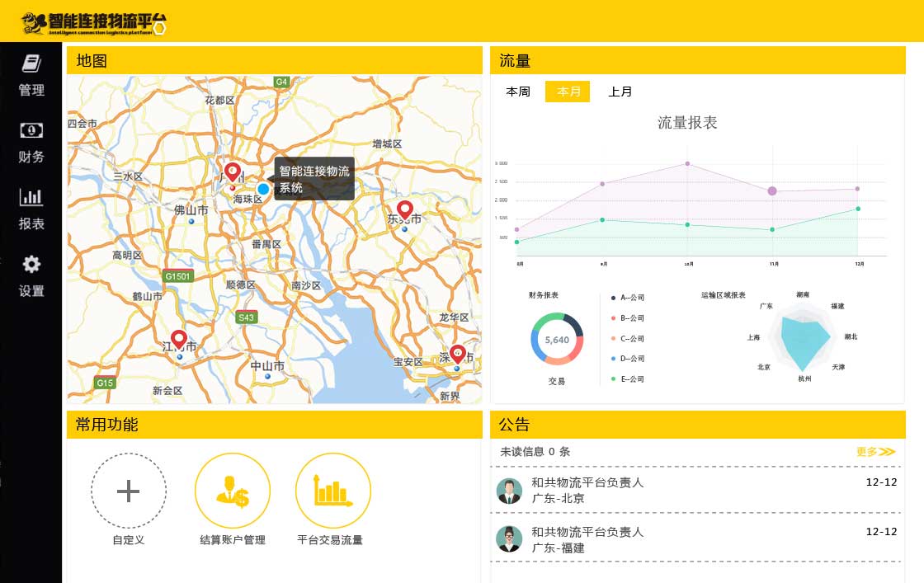This screenshot has width=924, height=583.
Task: Click the red map pin near 东莞市
Action: click(x=404, y=209)
